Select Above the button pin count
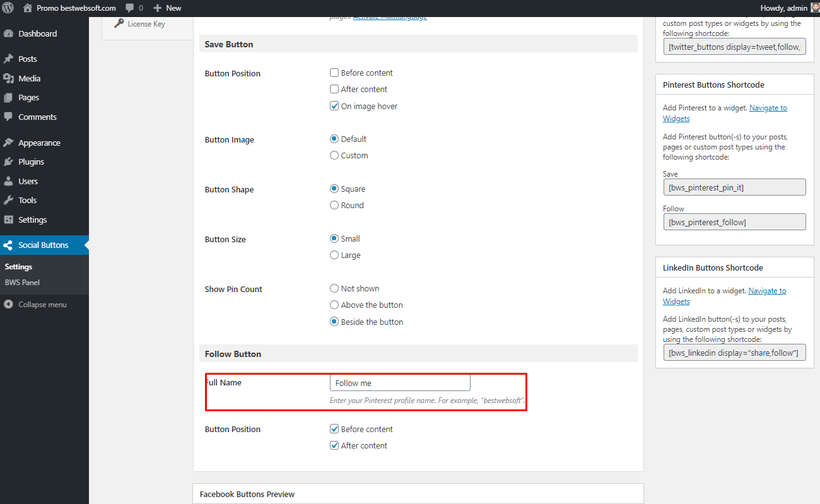 [334, 305]
